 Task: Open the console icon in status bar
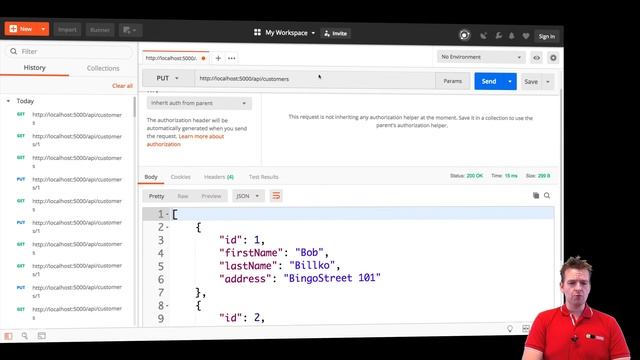pos(42,336)
